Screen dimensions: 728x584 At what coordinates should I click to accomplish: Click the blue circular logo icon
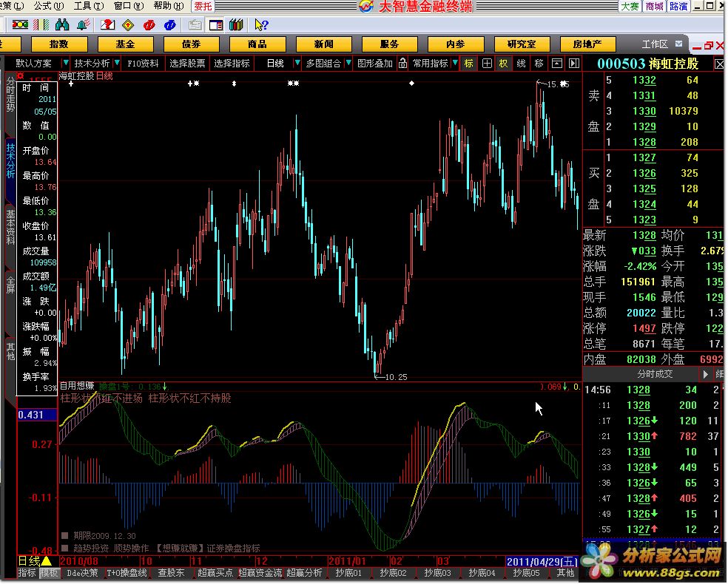[x=170, y=24]
